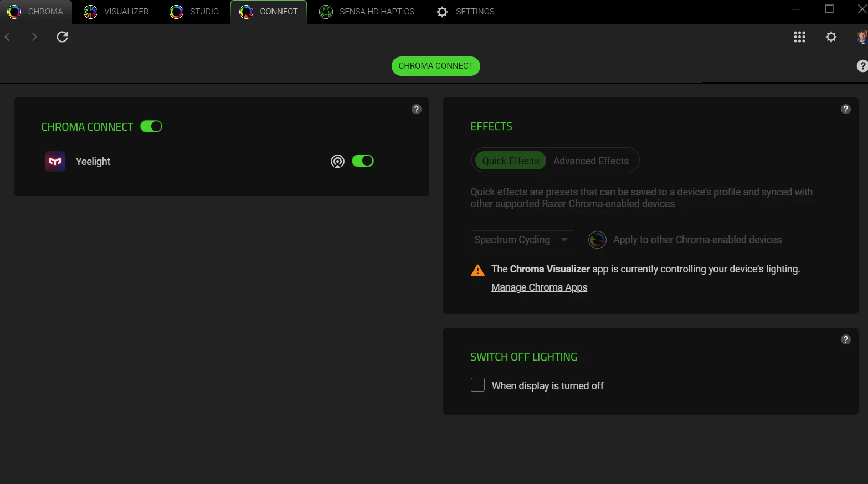Open help for the Chroma Connect panel
The height and width of the screenshot is (484, 868).
[417, 109]
